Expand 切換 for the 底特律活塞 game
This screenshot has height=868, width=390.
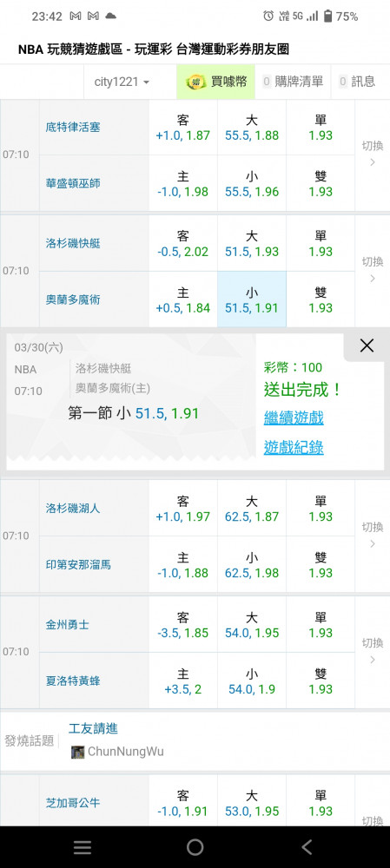point(373,154)
